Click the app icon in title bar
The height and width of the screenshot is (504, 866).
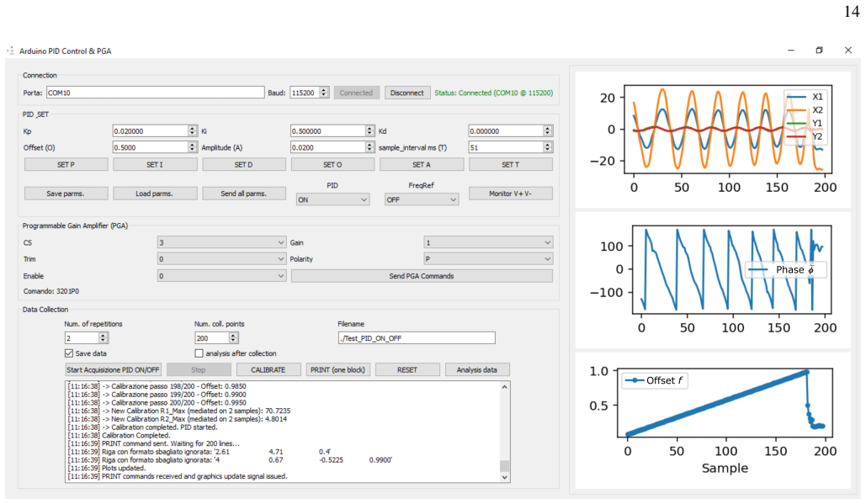point(10,50)
